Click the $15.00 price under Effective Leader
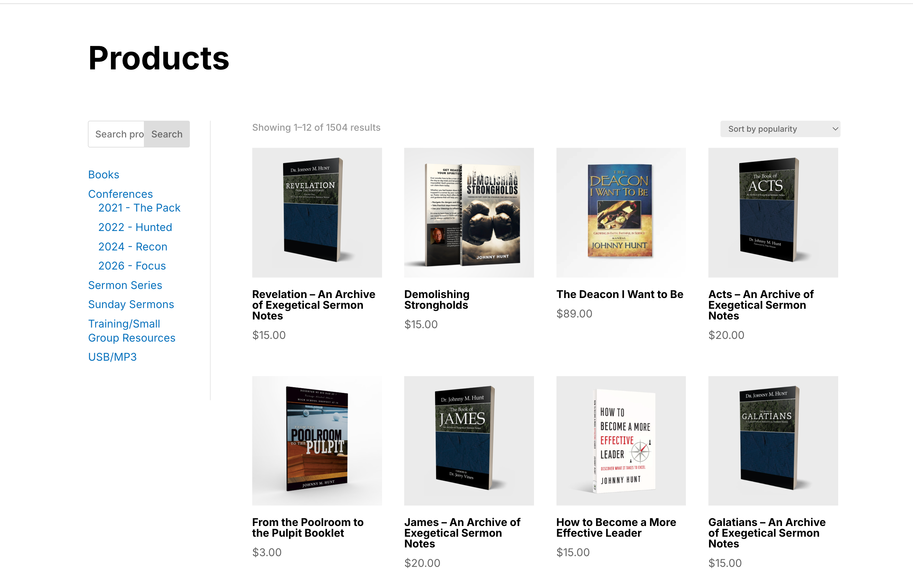 coord(573,552)
